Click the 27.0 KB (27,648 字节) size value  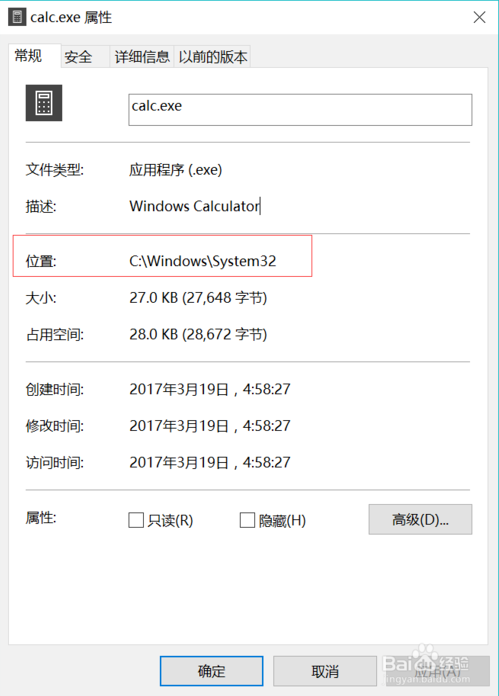pos(198,298)
